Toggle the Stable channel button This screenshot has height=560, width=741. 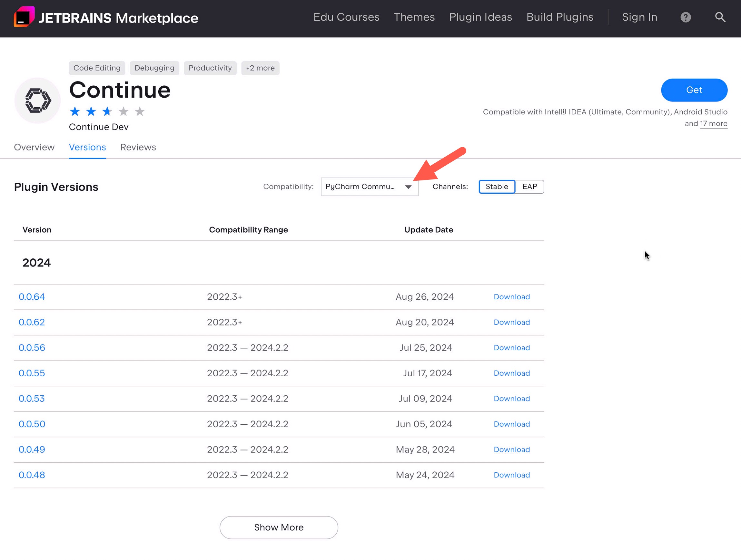(x=496, y=187)
